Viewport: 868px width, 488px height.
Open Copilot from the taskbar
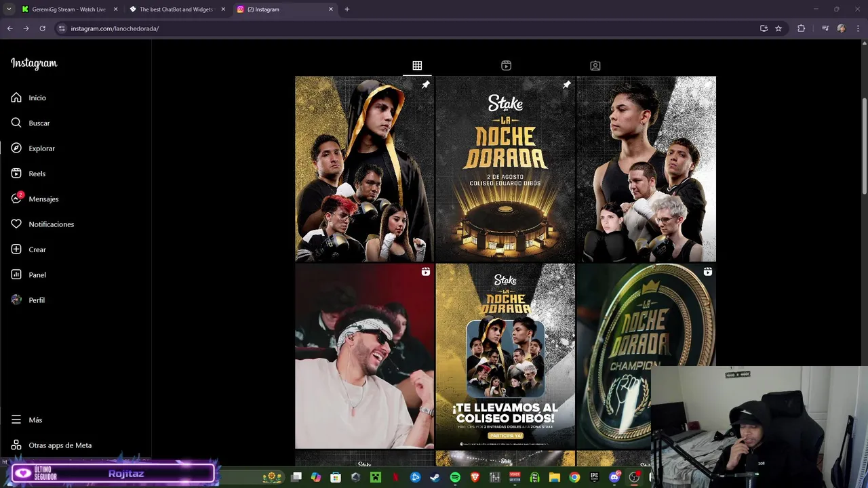[x=315, y=477]
